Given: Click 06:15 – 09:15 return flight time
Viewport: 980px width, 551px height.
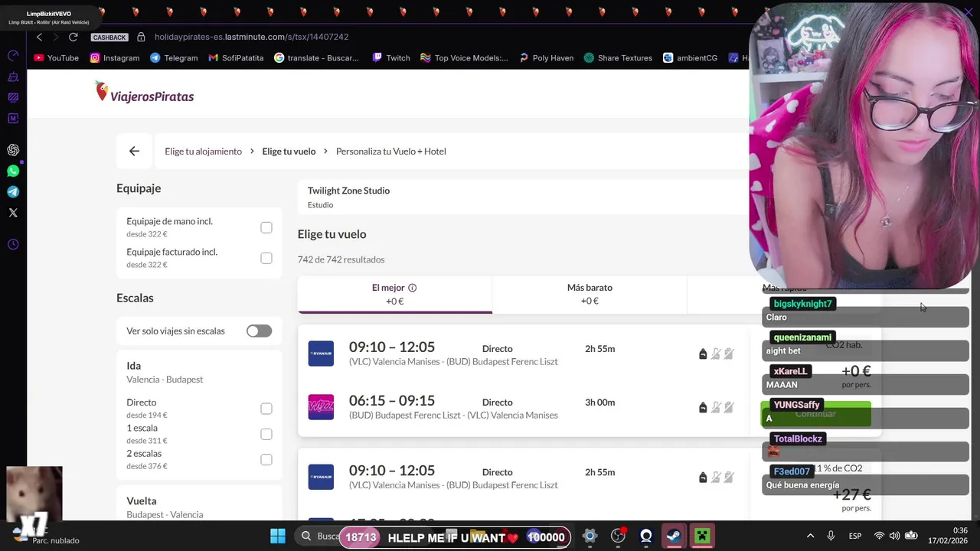Looking at the screenshot, I should click(x=391, y=400).
